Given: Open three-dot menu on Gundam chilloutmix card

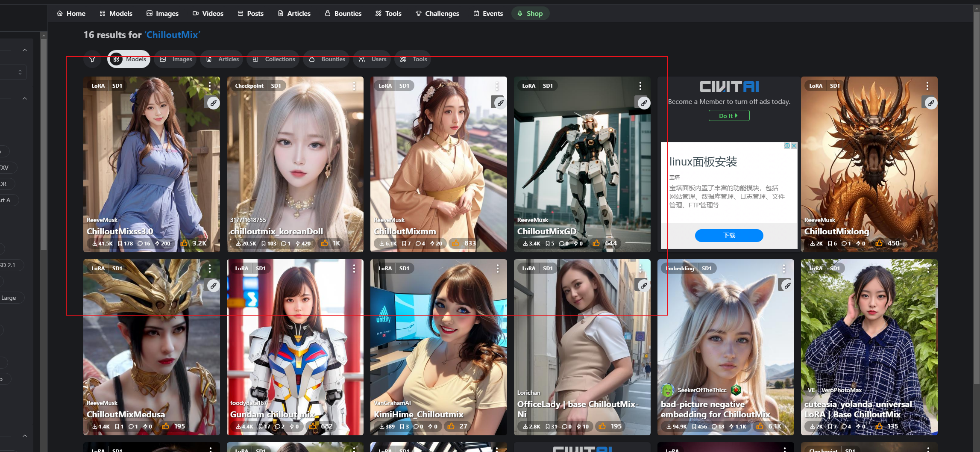Looking at the screenshot, I should (x=354, y=269).
